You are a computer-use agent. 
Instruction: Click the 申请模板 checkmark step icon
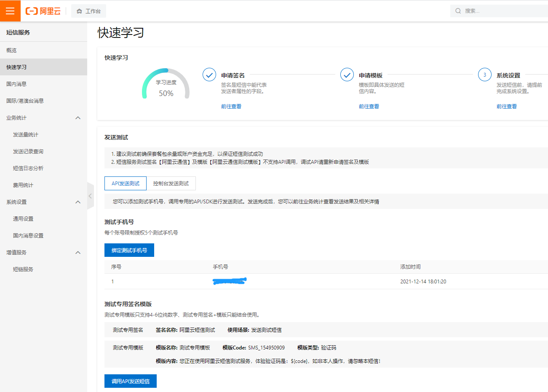[347, 75]
